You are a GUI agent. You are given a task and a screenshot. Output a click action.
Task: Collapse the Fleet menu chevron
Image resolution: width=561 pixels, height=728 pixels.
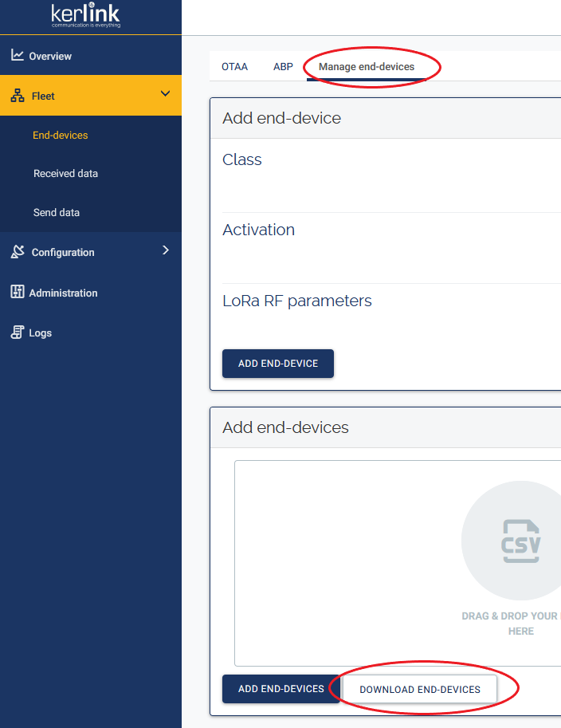coord(165,94)
